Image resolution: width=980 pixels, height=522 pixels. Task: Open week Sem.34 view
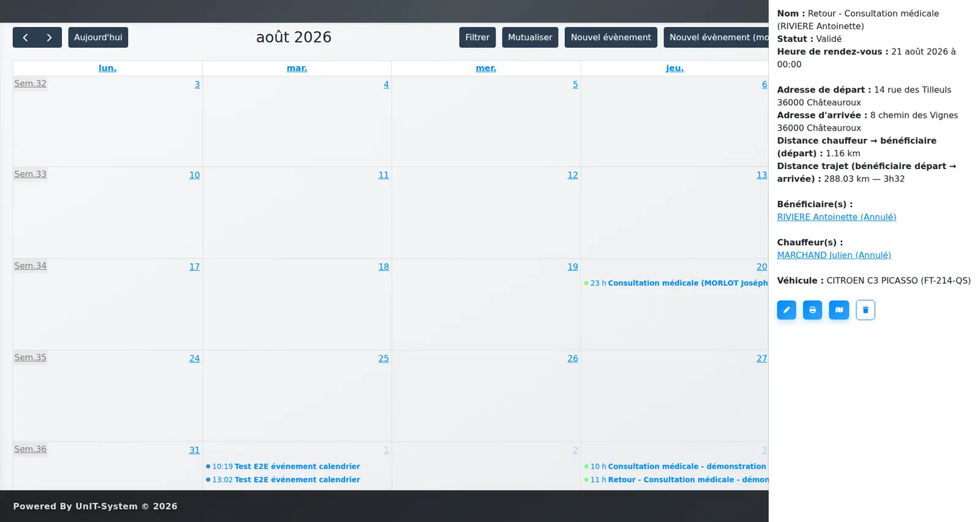pyautogui.click(x=31, y=266)
